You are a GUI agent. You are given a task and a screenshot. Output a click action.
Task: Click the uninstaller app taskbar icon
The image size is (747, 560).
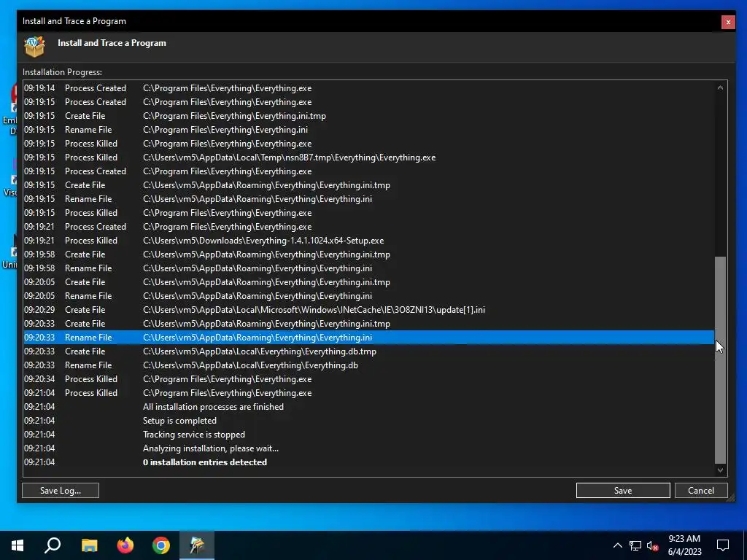(197, 545)
